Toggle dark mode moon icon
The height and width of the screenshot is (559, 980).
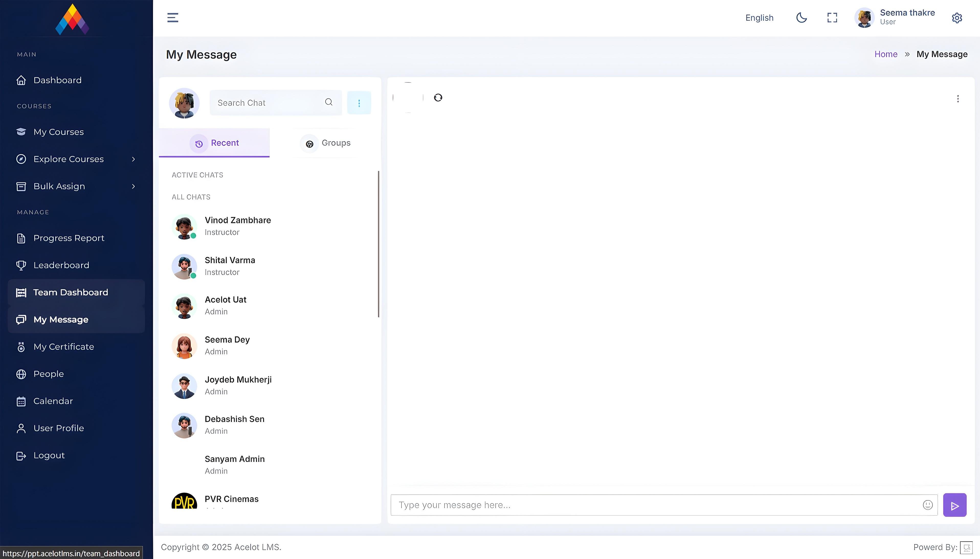[x=801, y=18]
